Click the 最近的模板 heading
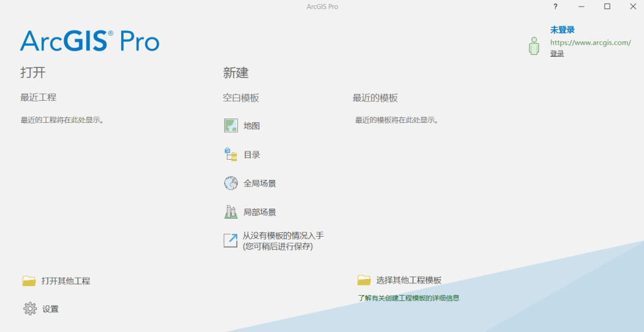Image resolution: width=644 pixels, height=332 pixels. point(375,98)
